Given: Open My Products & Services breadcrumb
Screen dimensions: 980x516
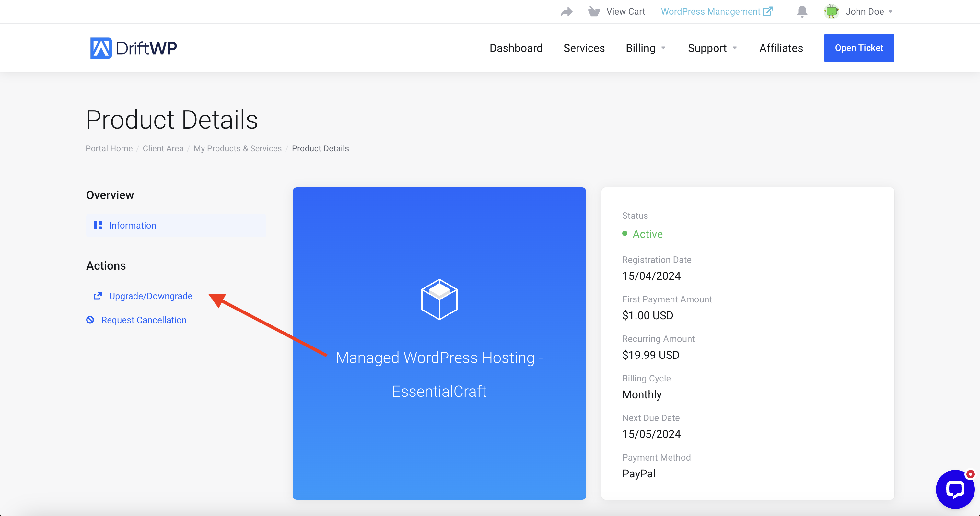Looking at the screenshot, I should pos(238,148).
